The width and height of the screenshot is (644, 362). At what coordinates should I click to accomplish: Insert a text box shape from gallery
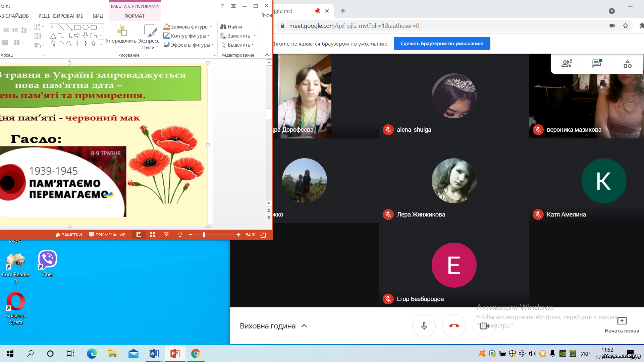pyautogui.click(x=53, y=27)
